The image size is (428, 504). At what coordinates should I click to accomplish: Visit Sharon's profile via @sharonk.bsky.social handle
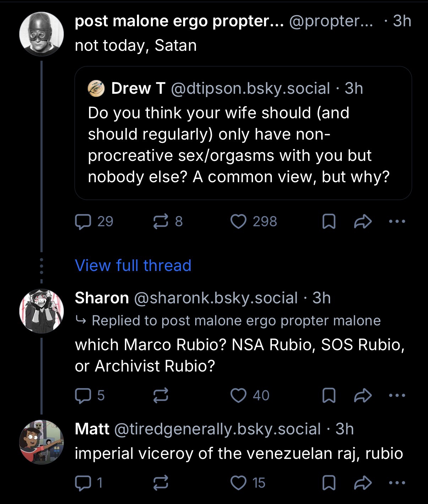(x=216, y=298)
